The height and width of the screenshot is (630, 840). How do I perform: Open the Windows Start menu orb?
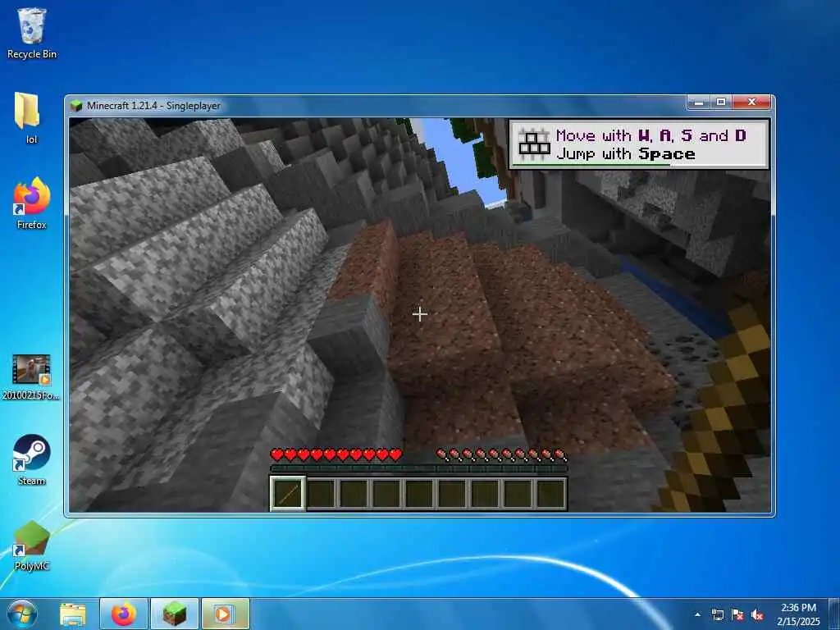22,614
